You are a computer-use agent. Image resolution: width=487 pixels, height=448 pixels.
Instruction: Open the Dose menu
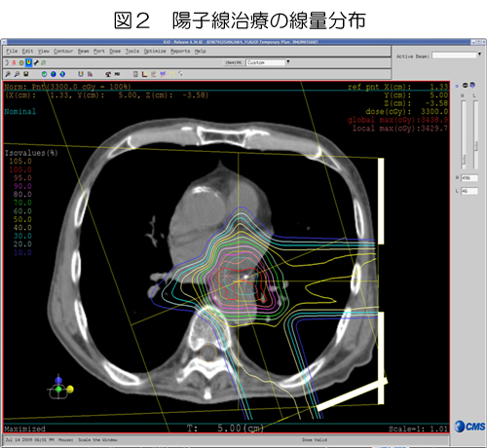[115, 51]
